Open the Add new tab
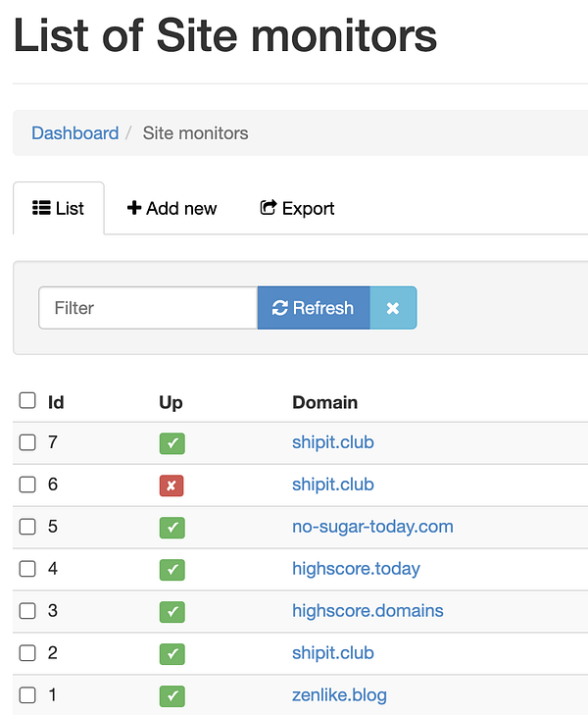588x715 pixels. click(172, 209)
